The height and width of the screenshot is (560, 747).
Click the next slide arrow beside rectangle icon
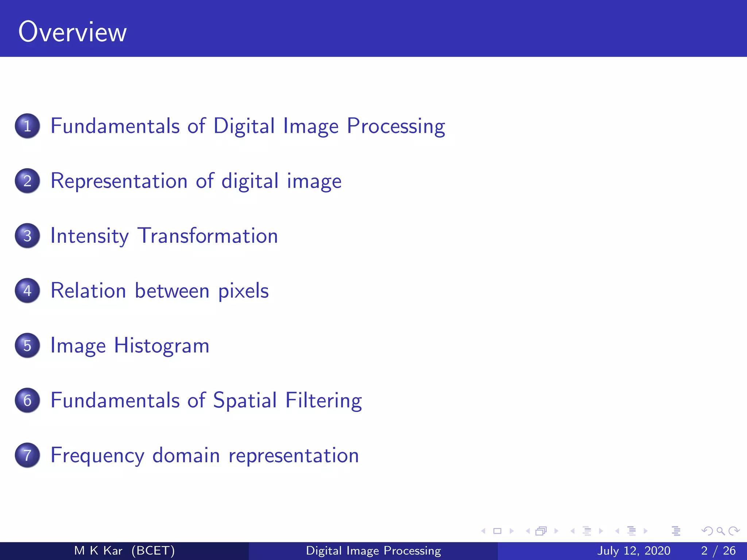coord(511,531)
